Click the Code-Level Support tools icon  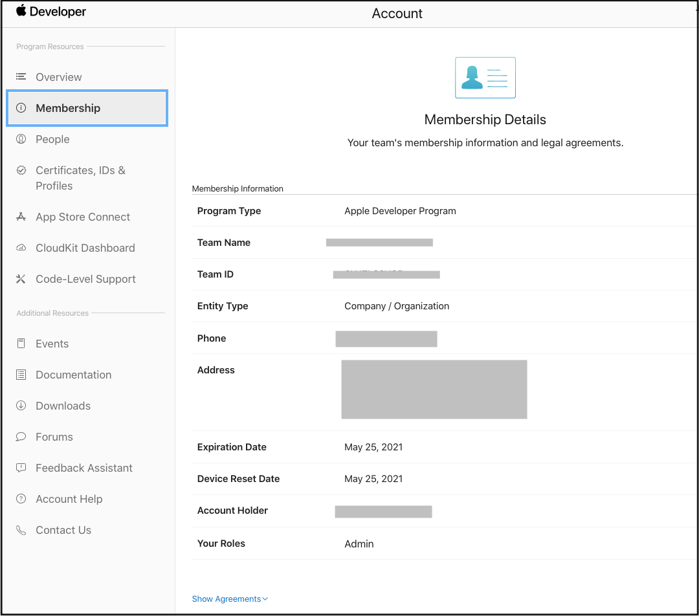(21, 279)
